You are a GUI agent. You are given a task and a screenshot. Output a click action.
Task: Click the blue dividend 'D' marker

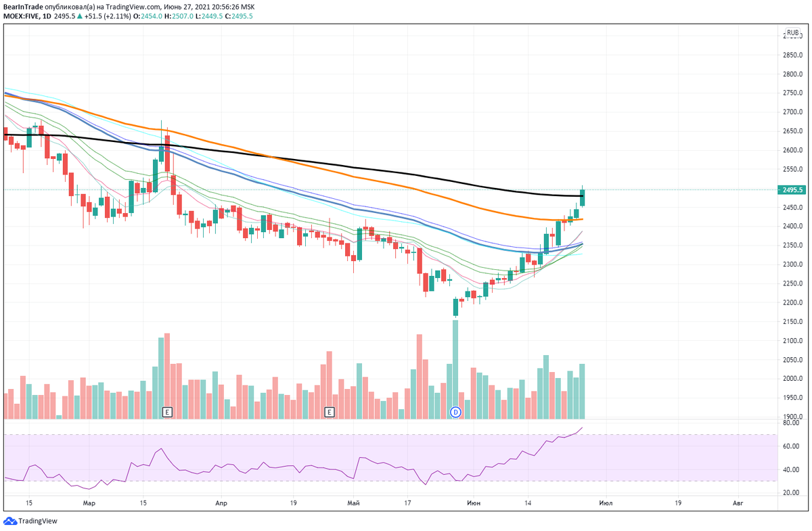[455, 411]
